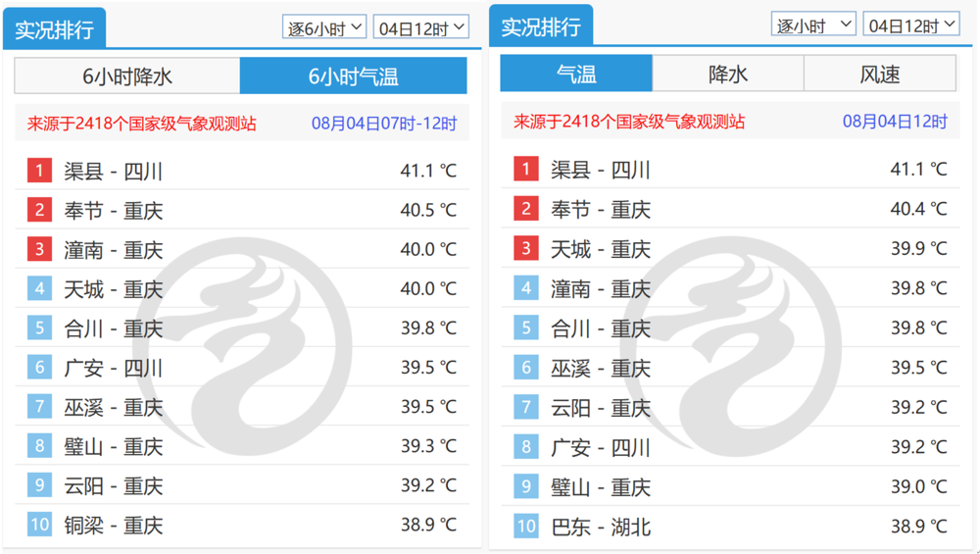The image size is (980, 554).
Task: Click the rank 3 badge beside 天城
Action: pos(525,248)
